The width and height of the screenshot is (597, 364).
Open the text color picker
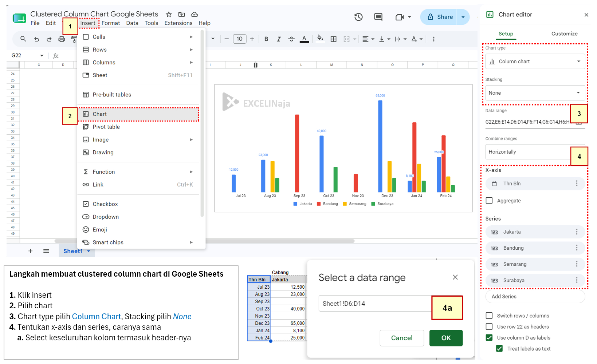pyautogui.click(x=304, y=39)
